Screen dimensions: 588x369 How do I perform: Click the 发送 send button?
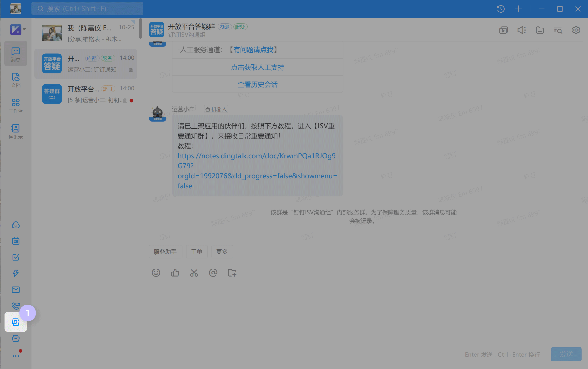point(566,354)
